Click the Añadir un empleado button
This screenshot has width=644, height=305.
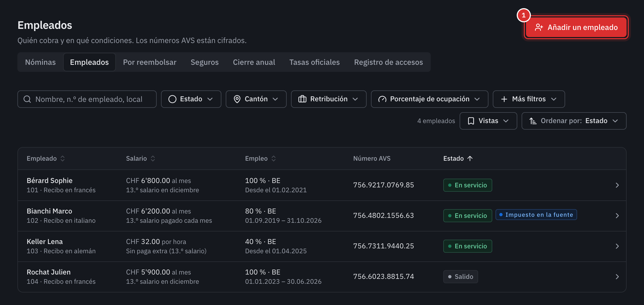point(576,27)
